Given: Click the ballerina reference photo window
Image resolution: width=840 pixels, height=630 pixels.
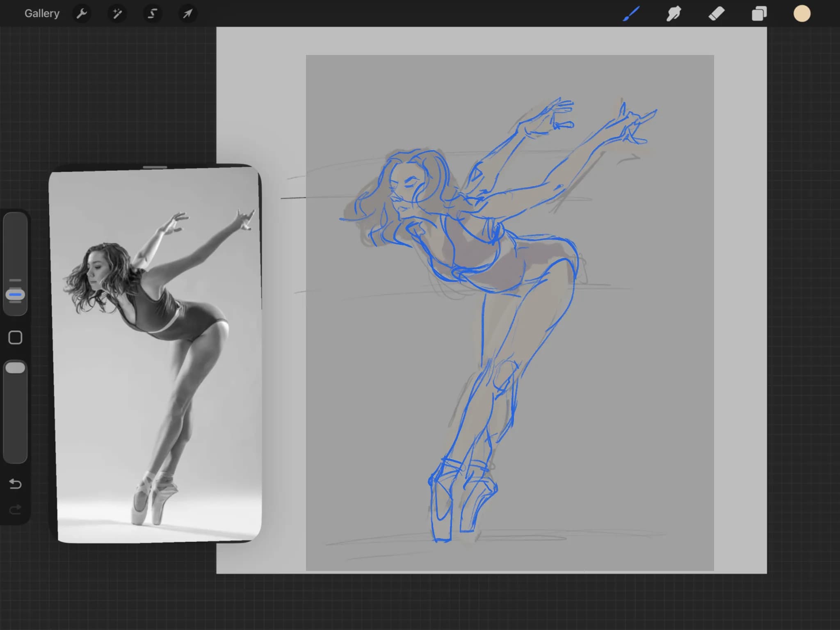Looking at the screenshot, I should click(155, 354).
